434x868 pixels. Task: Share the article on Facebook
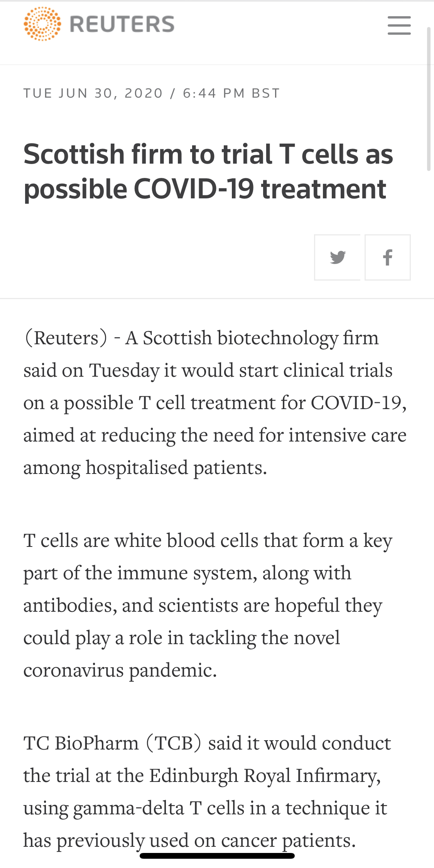387,257
